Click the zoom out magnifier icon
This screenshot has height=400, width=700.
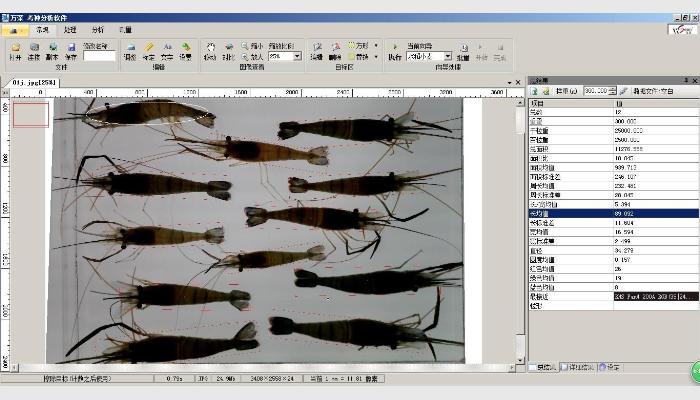coord(246,46)
